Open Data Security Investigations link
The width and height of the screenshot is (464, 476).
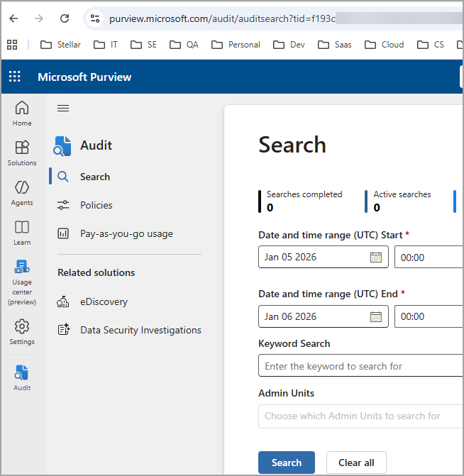(x=140, y=330)
